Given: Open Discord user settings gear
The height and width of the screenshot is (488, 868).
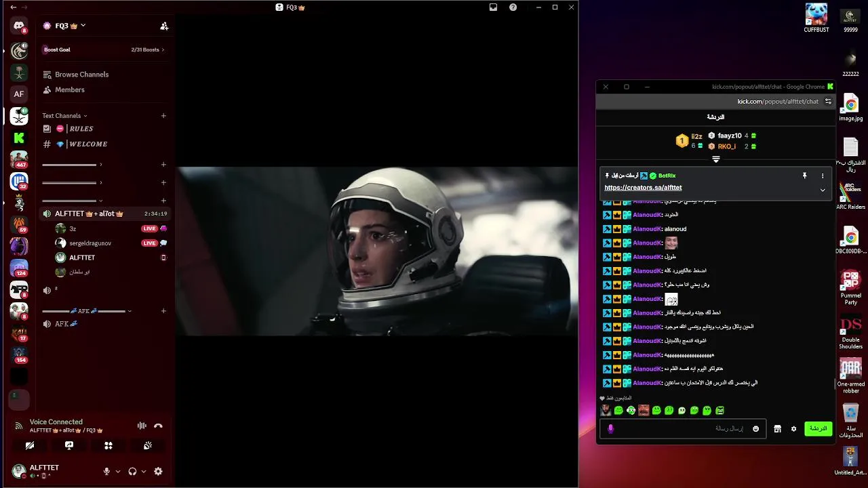Looking at the screenshot, I should [158, 472].
